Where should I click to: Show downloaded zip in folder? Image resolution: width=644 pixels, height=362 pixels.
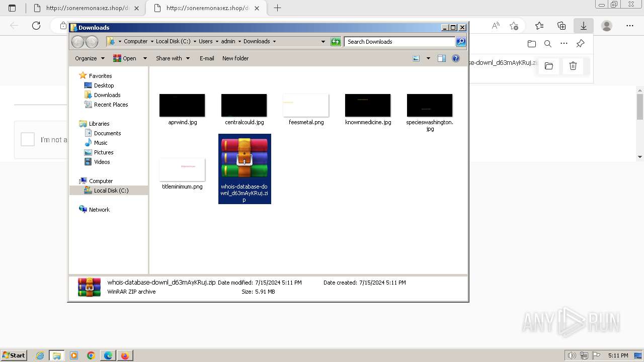[x=549, y=66]
